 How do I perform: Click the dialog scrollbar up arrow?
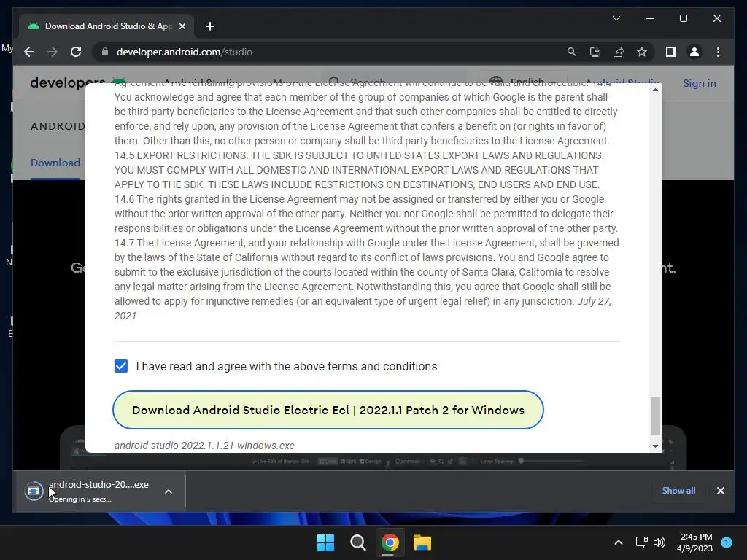tap(656, 90)
